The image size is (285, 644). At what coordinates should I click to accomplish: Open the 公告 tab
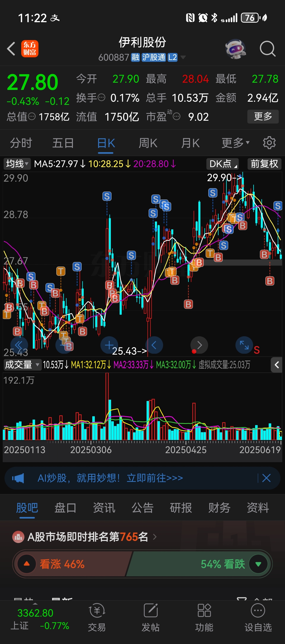pyautogui.click(x=142, y=508)
